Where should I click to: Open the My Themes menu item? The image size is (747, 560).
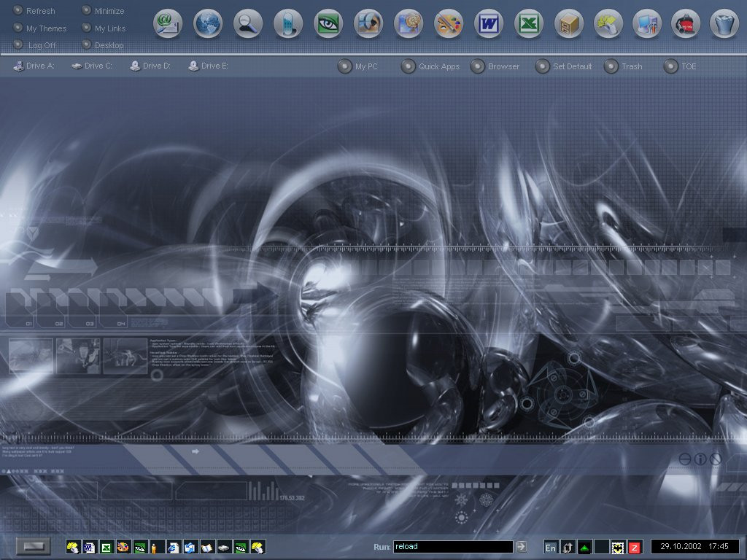[45, 28]
